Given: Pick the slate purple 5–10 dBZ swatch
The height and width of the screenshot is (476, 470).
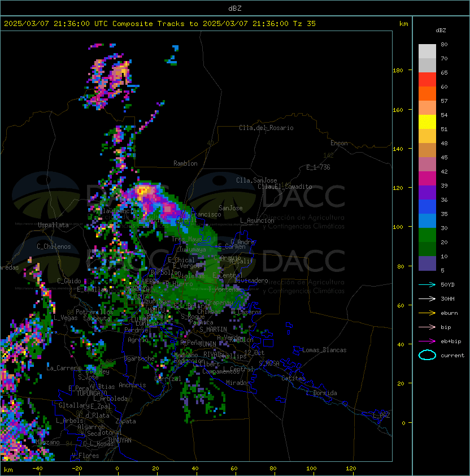Looking at the screenshot, I should (x=427, y=263).
